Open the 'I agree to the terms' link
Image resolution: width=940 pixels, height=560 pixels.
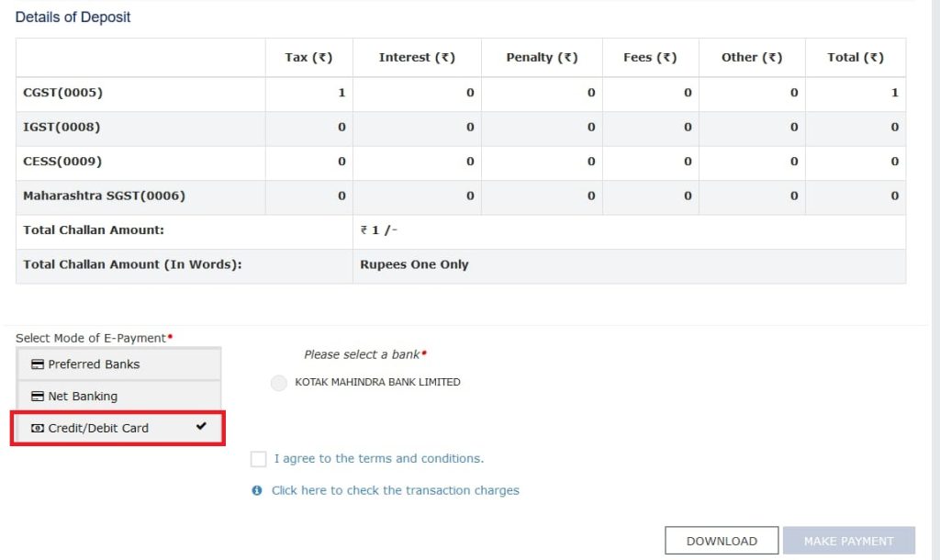coord(378,459)
